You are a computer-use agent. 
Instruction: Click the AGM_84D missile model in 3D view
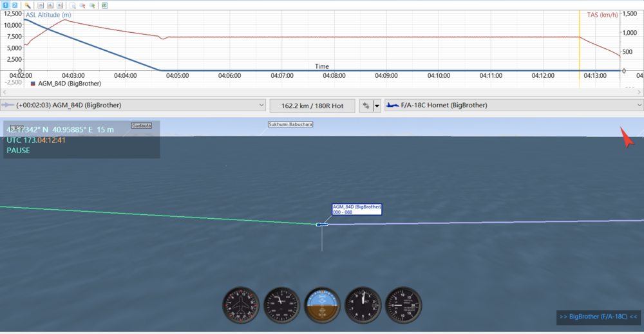click(322, 225)
